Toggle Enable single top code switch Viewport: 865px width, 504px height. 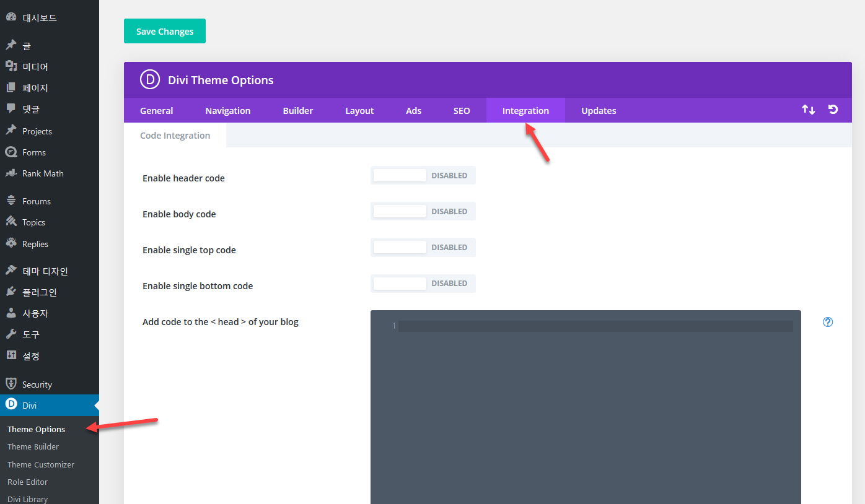[423, 247]
